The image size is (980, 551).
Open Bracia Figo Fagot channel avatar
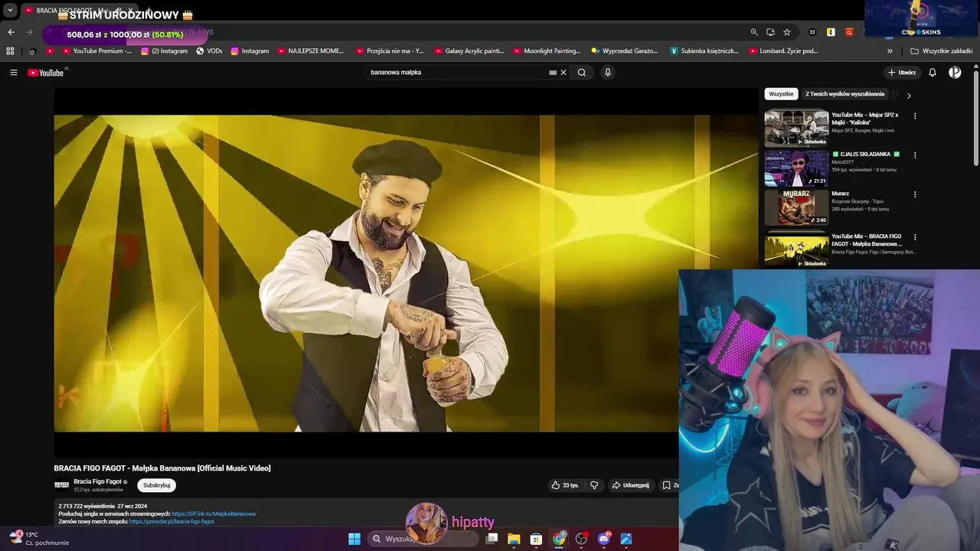[x=61, y=485]
